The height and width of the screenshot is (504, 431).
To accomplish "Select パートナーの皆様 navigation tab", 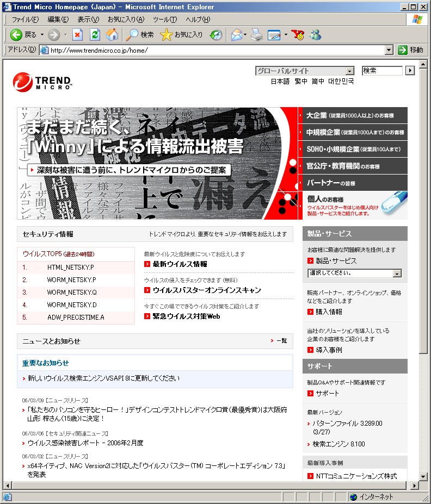I will tap(353, 183).
